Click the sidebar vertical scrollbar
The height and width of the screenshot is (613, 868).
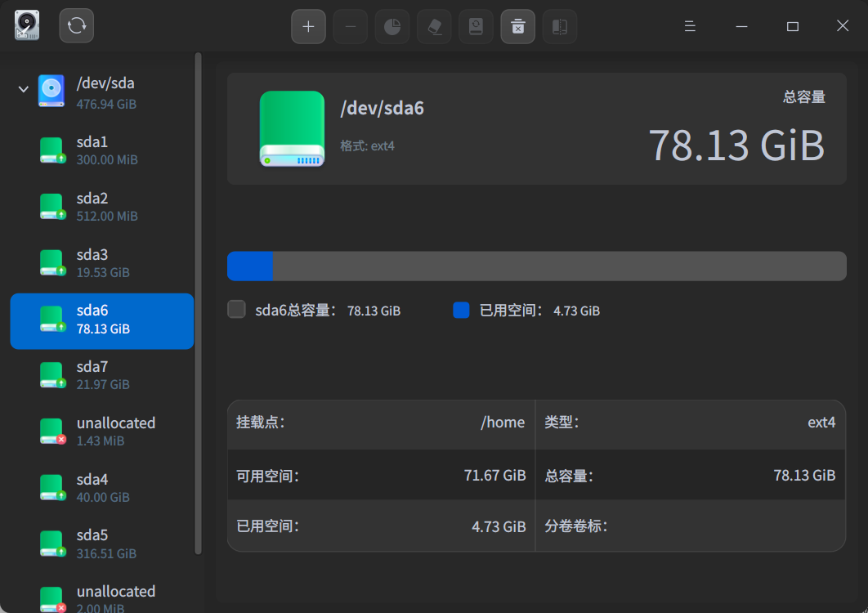[198, 303]
